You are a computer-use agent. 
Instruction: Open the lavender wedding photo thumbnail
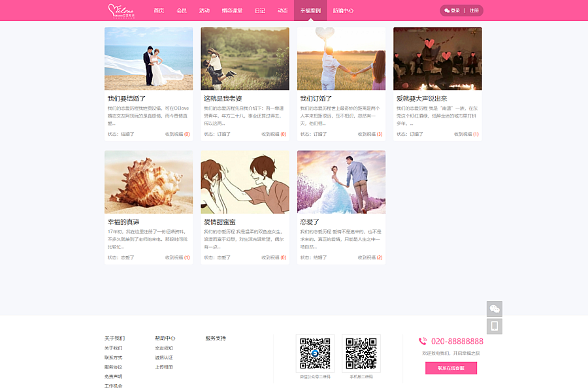click(341, 182)
